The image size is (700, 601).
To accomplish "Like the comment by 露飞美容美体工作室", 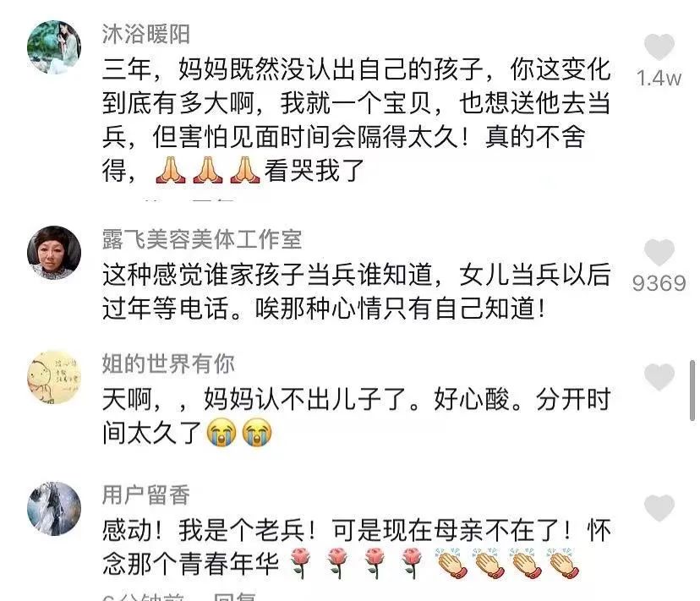I will coord(659,252).
